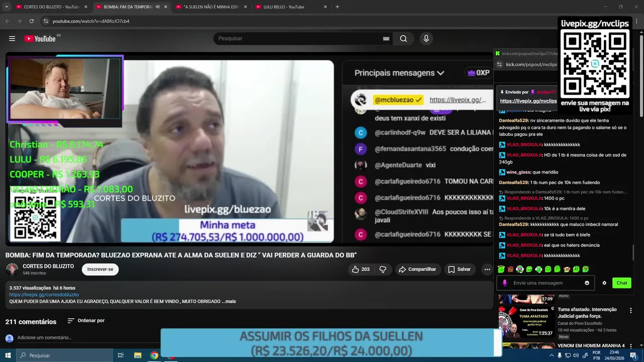
Task: Select the angry red emote in Kick chat
Action: coord(511,269)
